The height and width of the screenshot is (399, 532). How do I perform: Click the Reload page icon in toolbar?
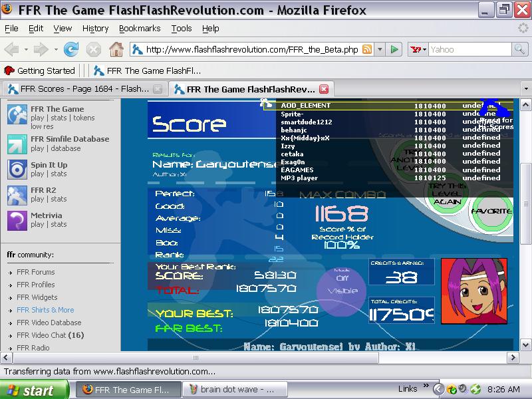pos(71,49)
